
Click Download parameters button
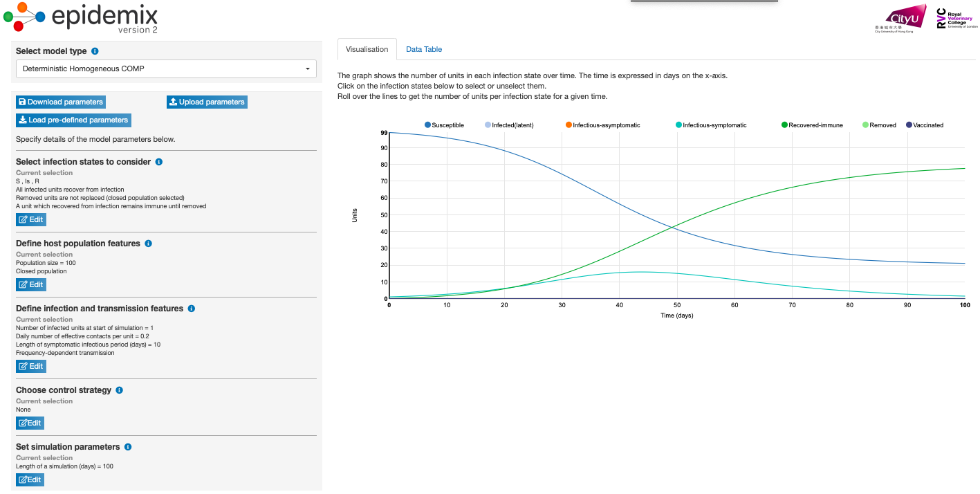pos(61,102)
